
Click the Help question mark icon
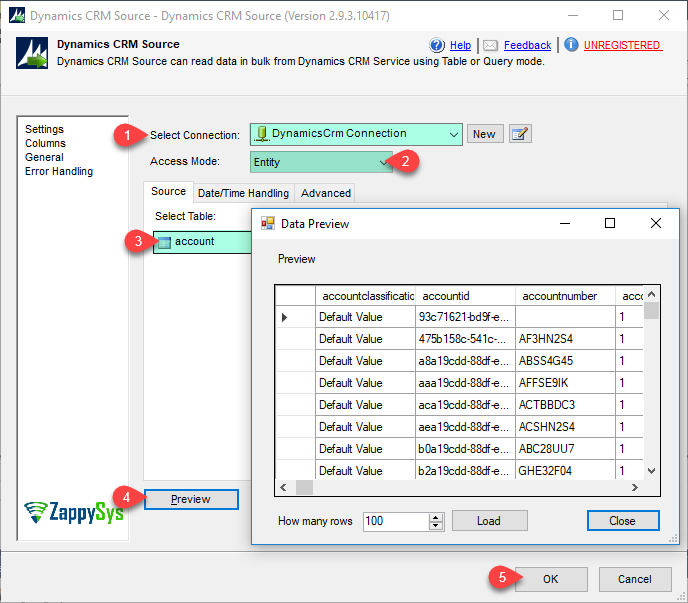click(x=437, y=45)
